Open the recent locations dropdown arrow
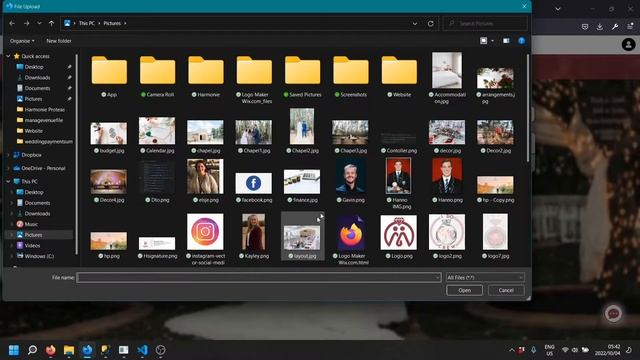 39,24
